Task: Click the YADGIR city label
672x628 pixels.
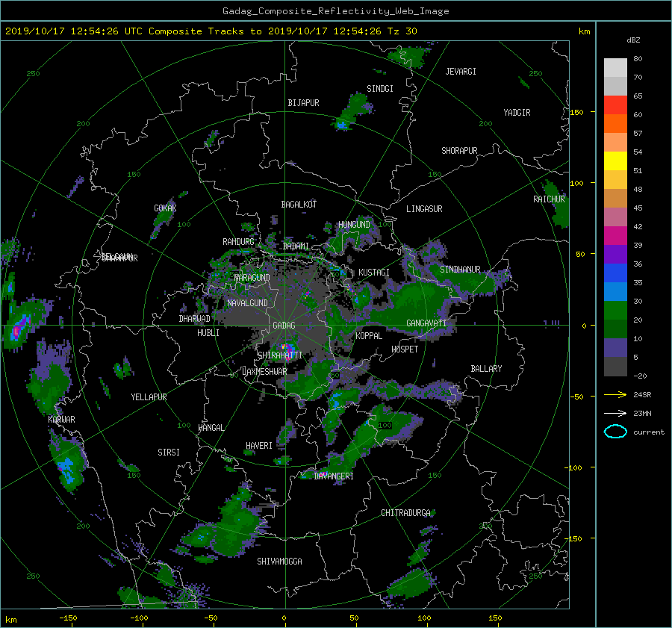Action: (x=517, y=113)
